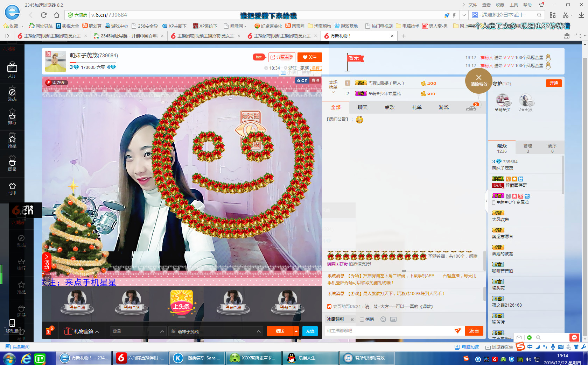Screen dimensions: 588x365
Task: Expand the red 活动 activity side tab
Action: point(47,262)
